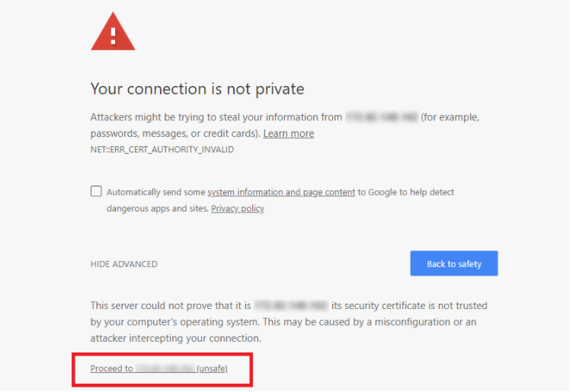Viewport: 573px width, 392px height.
Task: Collapse details with HIDE ADVANCED
Action: tap(124, 264)
